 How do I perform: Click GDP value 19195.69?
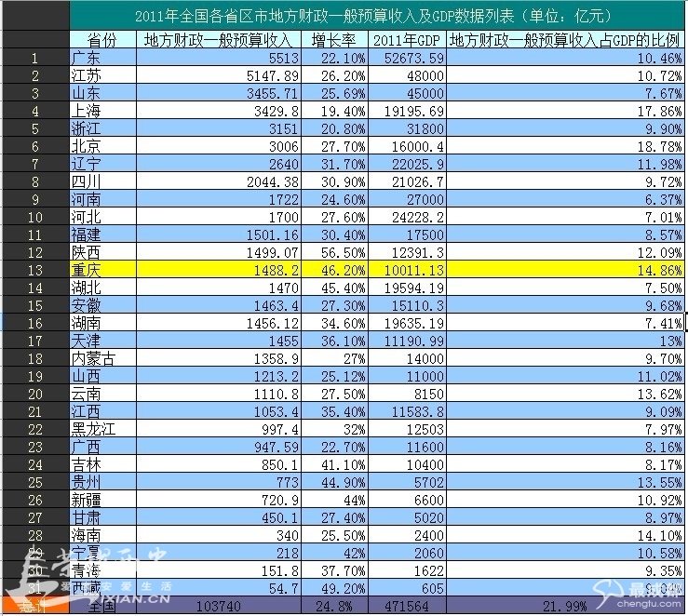coord(407,111)
